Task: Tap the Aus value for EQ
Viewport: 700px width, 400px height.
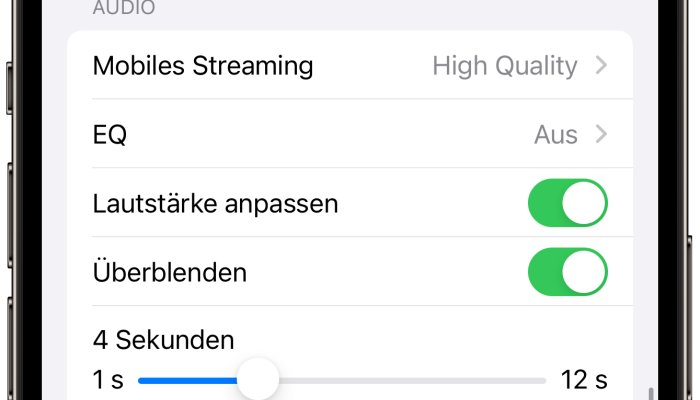Action: click(x=556, y=134)
